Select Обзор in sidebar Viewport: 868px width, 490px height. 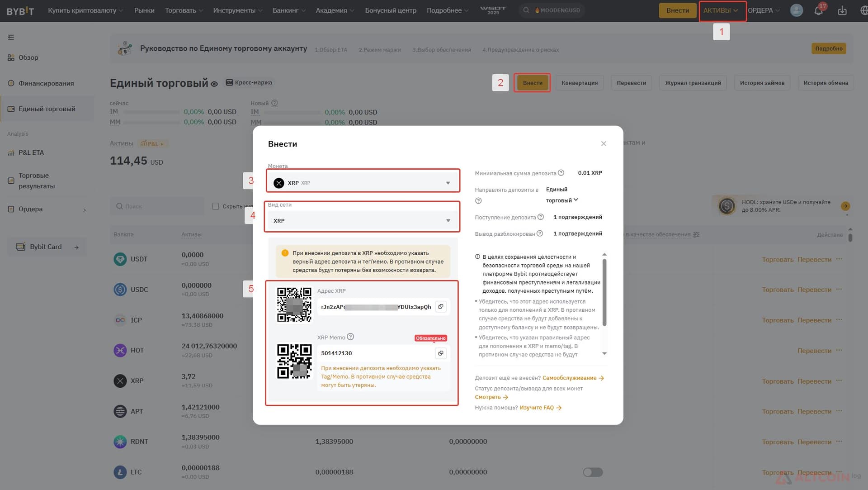pyautogui.click(x=28, y=57)
